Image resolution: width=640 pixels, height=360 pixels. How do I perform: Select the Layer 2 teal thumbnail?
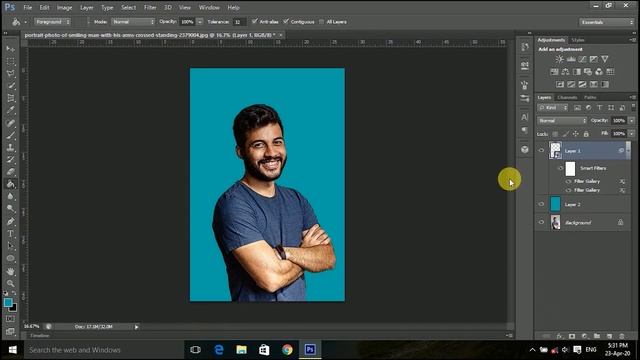[x=555, y=204]
